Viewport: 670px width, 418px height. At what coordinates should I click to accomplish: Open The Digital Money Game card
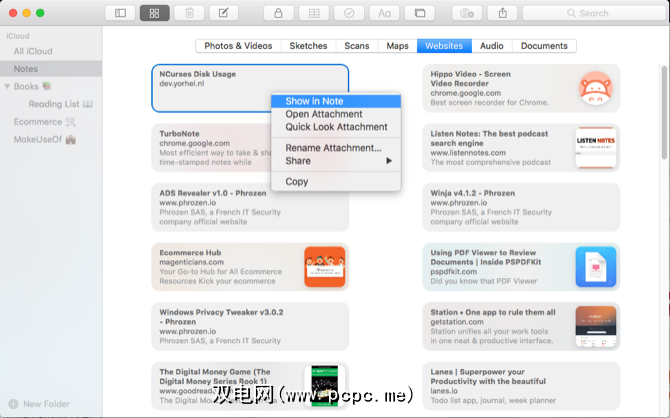pyautogui.click(x=250, y=386)
